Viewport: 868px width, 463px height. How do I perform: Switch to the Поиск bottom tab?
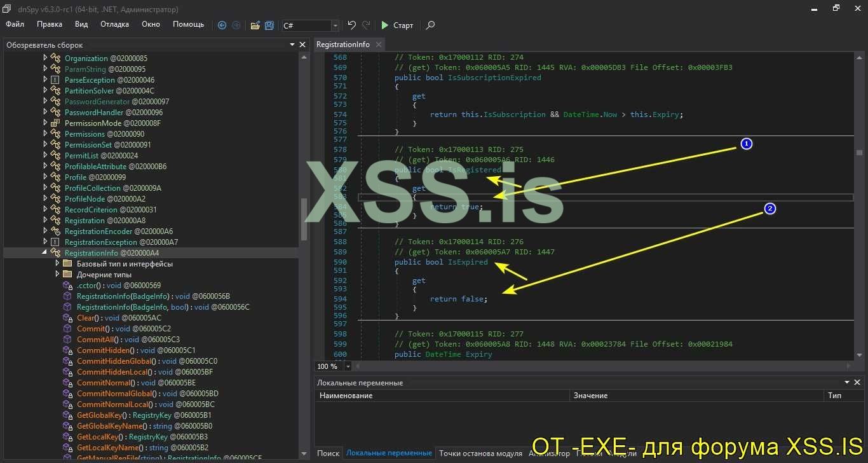point(328,453)
